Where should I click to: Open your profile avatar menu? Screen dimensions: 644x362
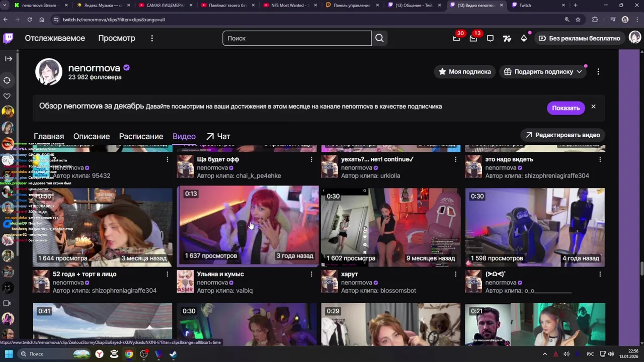[635, 38]
